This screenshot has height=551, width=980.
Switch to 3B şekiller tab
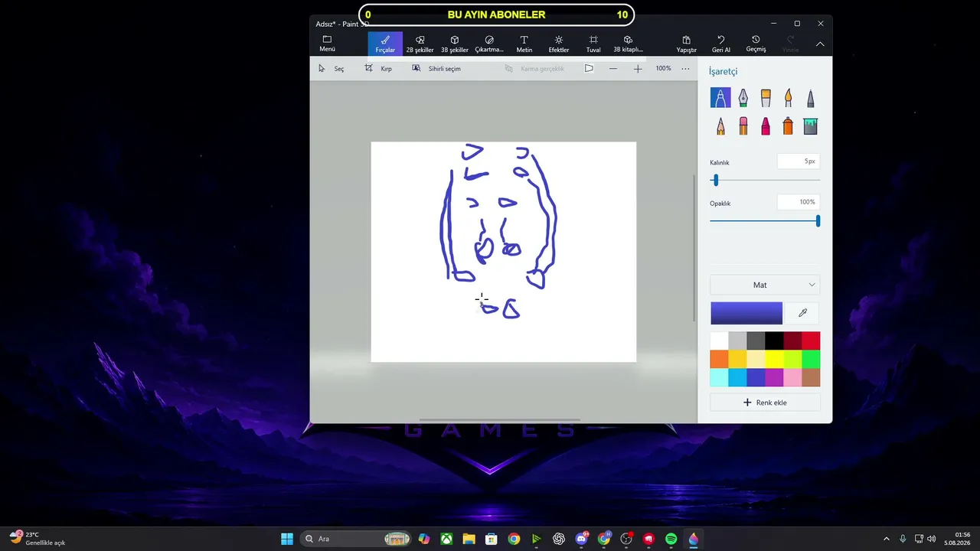point(455,44)
